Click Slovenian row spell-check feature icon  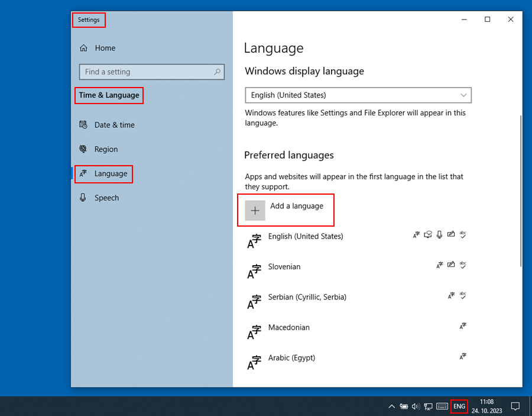coord(463,265)
